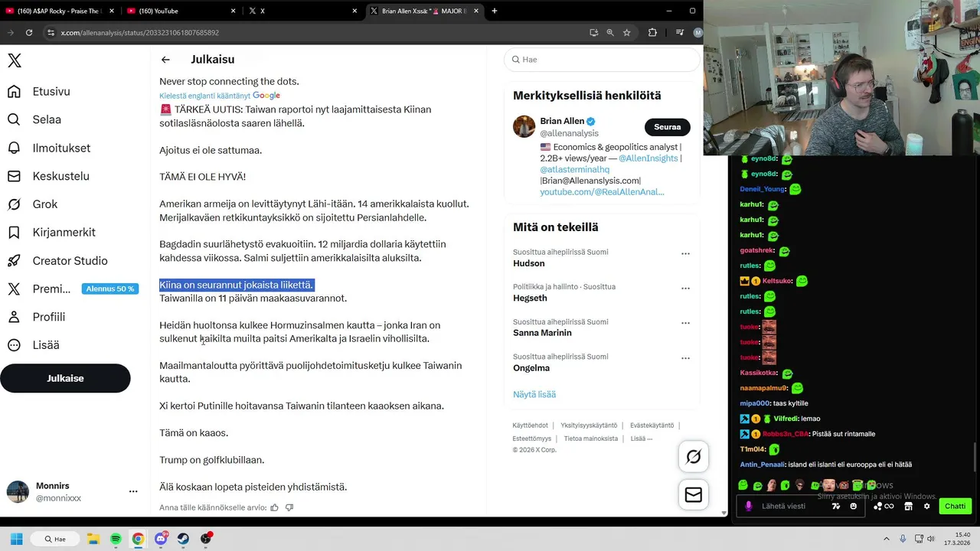
Task: Click Näytä lisää to show more trends
Action: [x=534, y=394]
